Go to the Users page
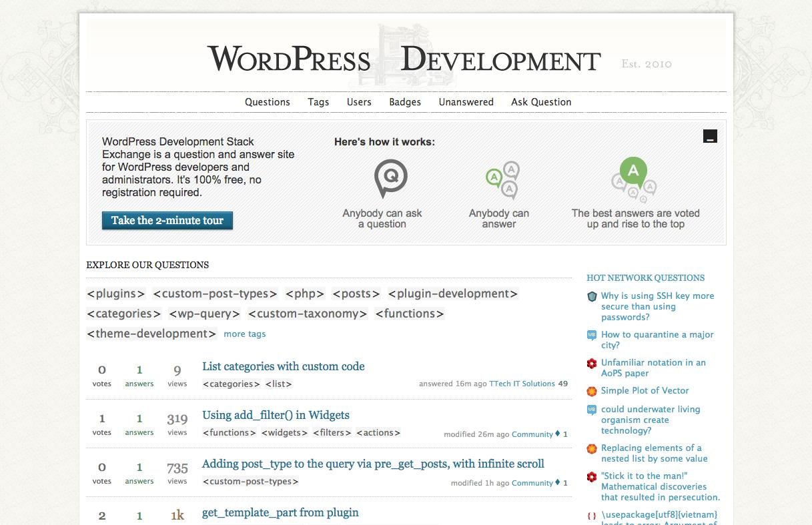The width and height of the screenshot is (812, 525). [359, 102]
